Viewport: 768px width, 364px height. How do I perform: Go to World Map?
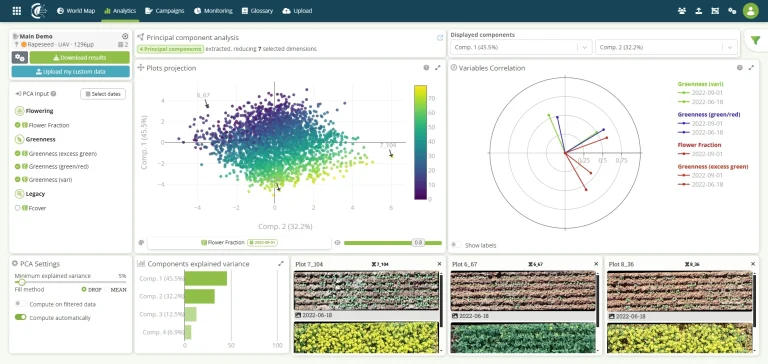click(x=76, y=11)
